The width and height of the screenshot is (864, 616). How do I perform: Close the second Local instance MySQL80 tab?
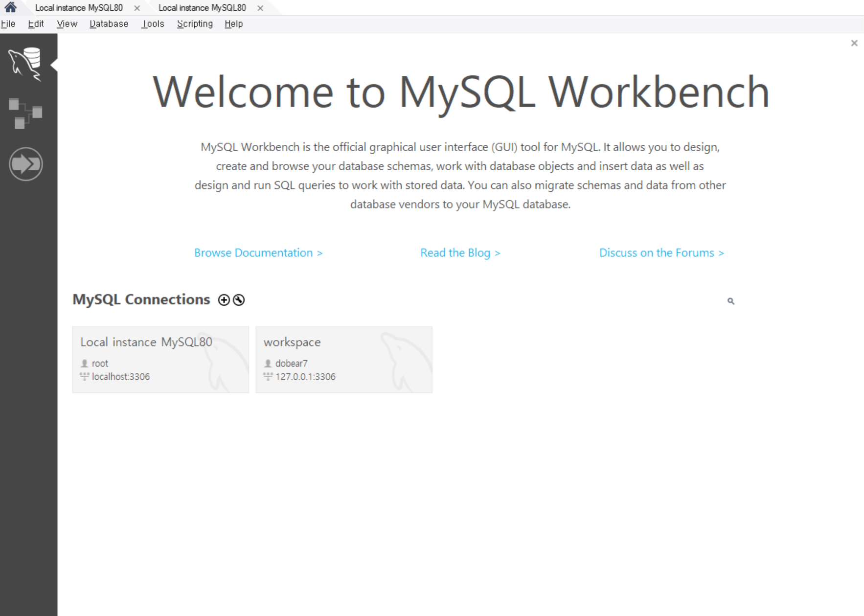click(x=260, y=8)
